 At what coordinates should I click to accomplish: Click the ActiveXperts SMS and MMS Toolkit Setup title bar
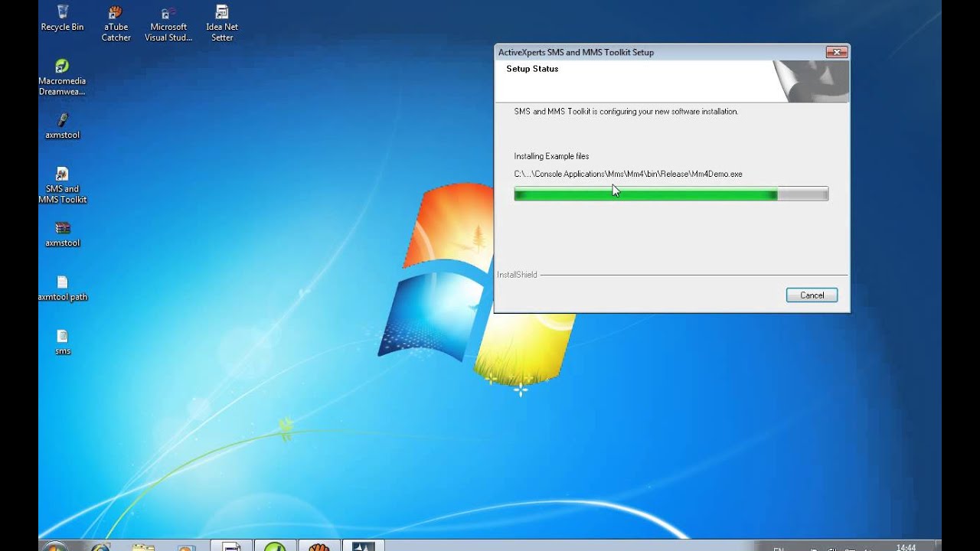click(x=658, y=52)
